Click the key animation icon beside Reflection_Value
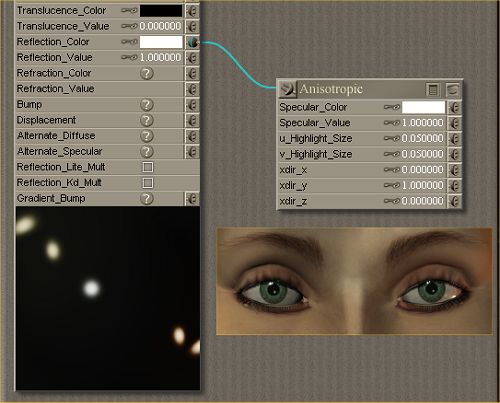Image resolution: width=500 pixels, height=403 pixels. 129,57
